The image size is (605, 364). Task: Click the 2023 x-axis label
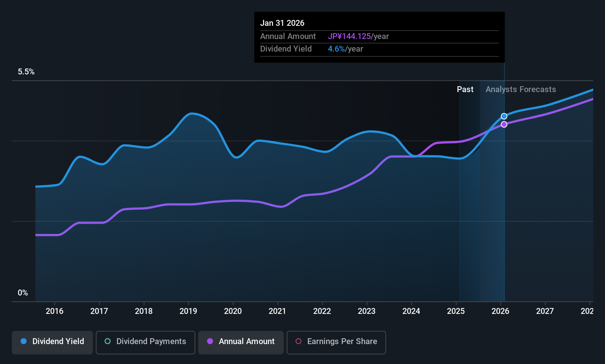point(367,311)
